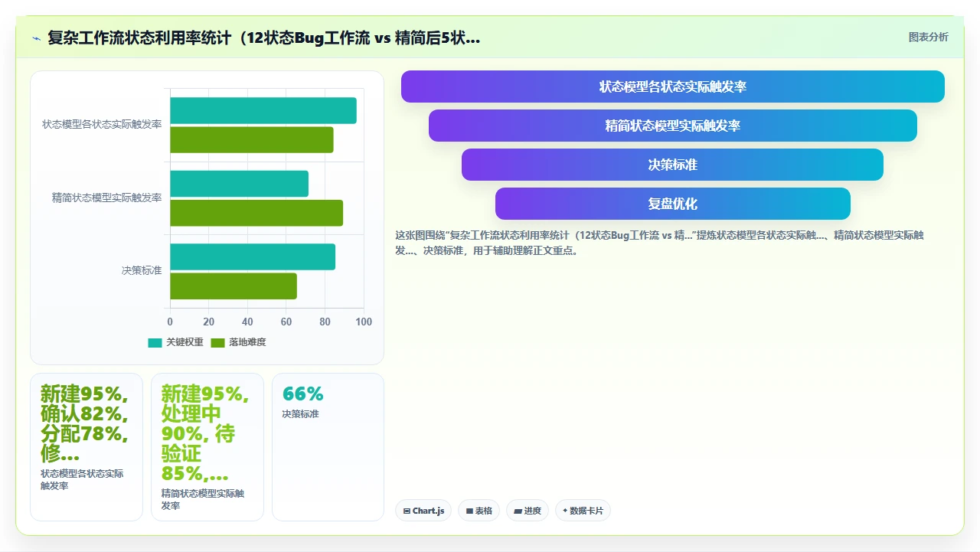Select the 状态模型各状态实际触发率 funnel bar
This screenshot has height=552, width=980.
[x=672, y=87]
